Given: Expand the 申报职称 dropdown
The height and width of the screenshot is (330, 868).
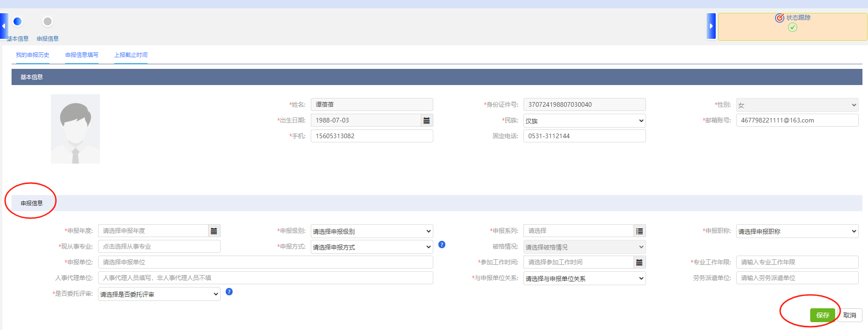Looking at the screenshot, I should coord(797,232).
